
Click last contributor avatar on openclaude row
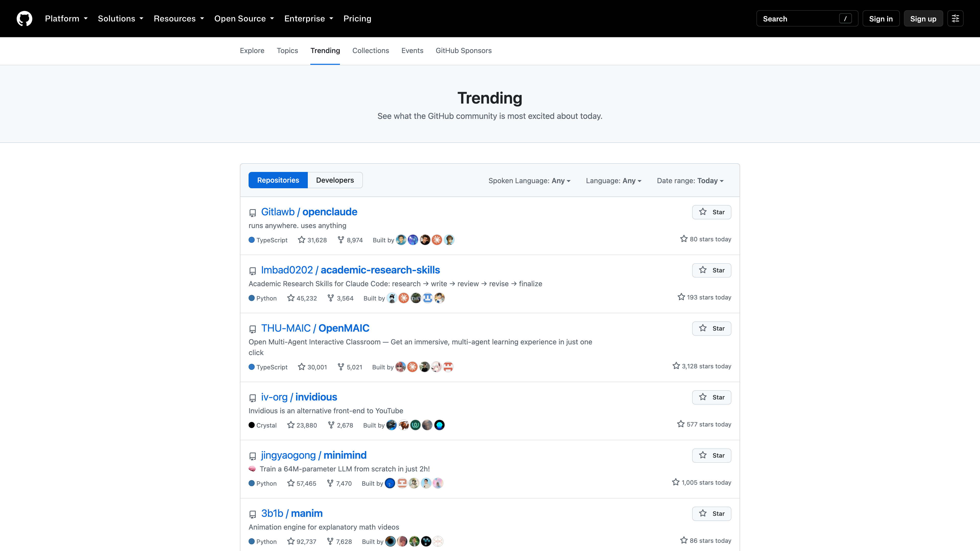[449, 240]
